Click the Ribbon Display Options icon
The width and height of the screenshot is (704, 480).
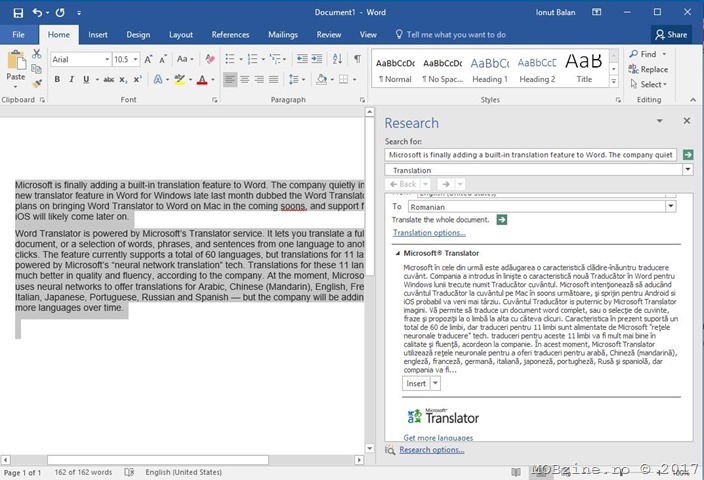pyautogui.click(x=596, y=12)
